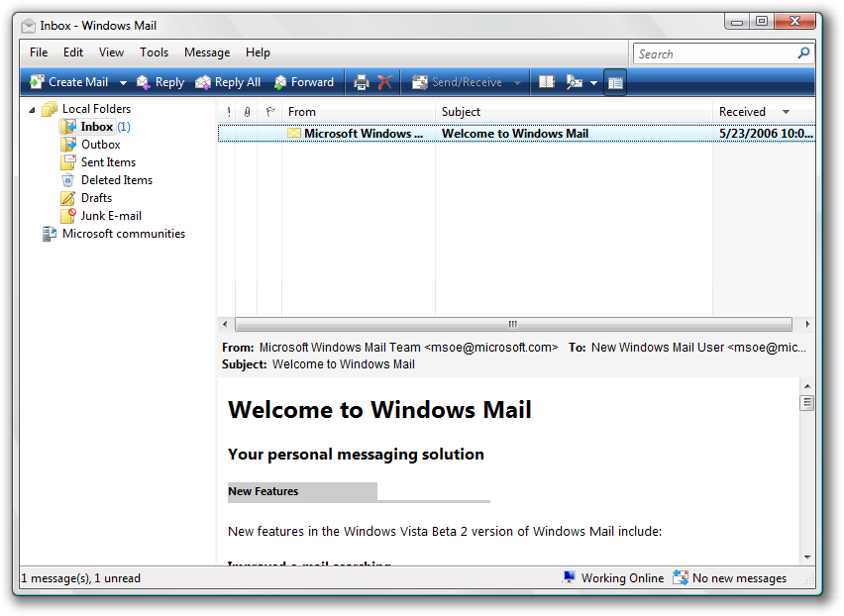Sort by the Flag column header
This screenshot has width=844, height=616.
click(x=270, y=112)
